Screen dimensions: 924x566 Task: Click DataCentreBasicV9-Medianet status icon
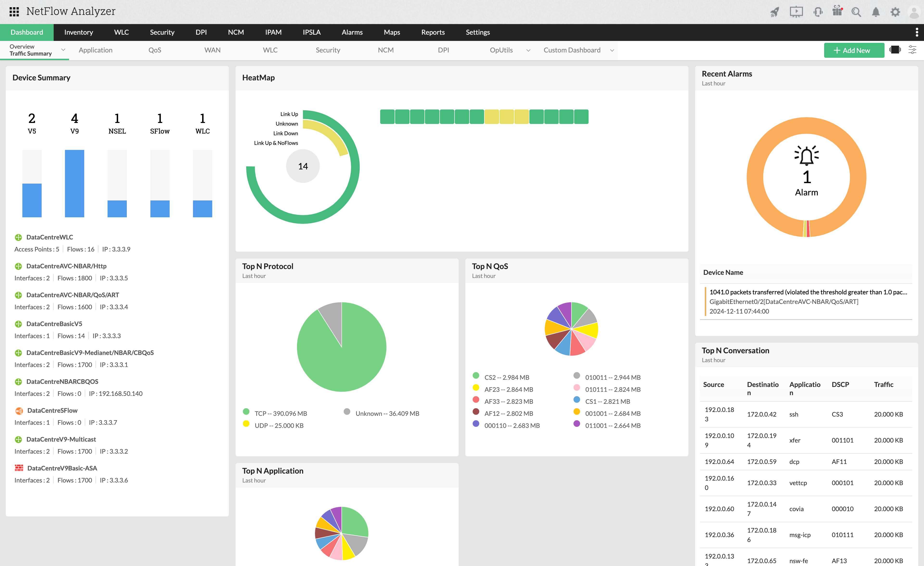(18, 353)
